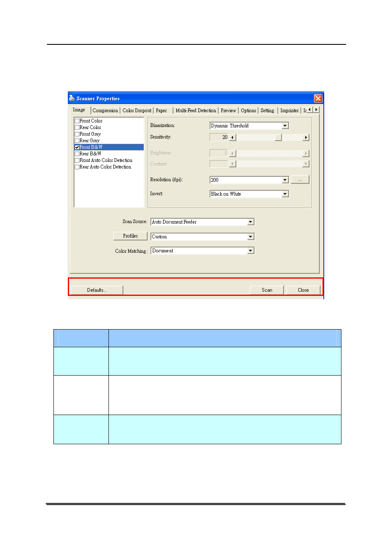This screenshot has height=549, width=392.
Task: Click the resolution ellipsis button
Action: (300, 180)
